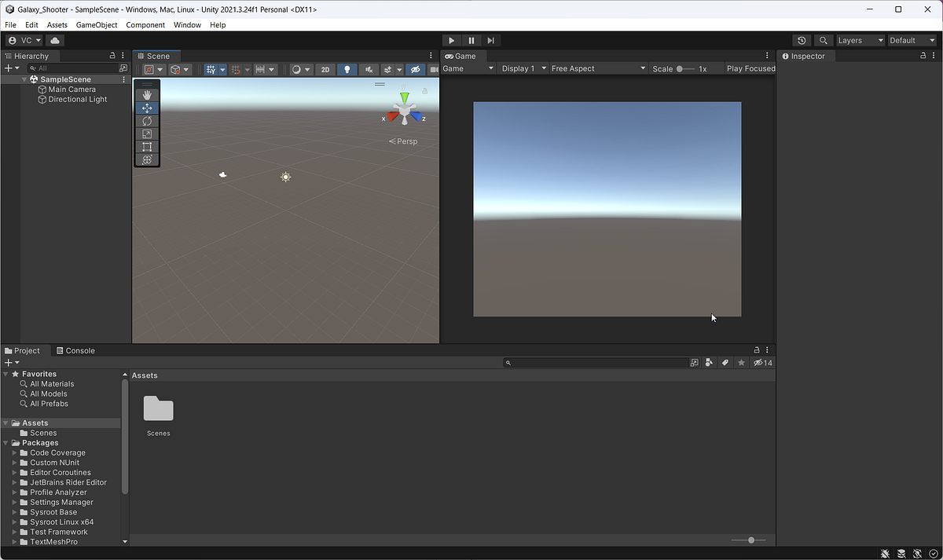The height and width of the screenshot is (560, 943).
Task: Toggle 2D mode in the Scene view
Action: [x=325, y=69]
